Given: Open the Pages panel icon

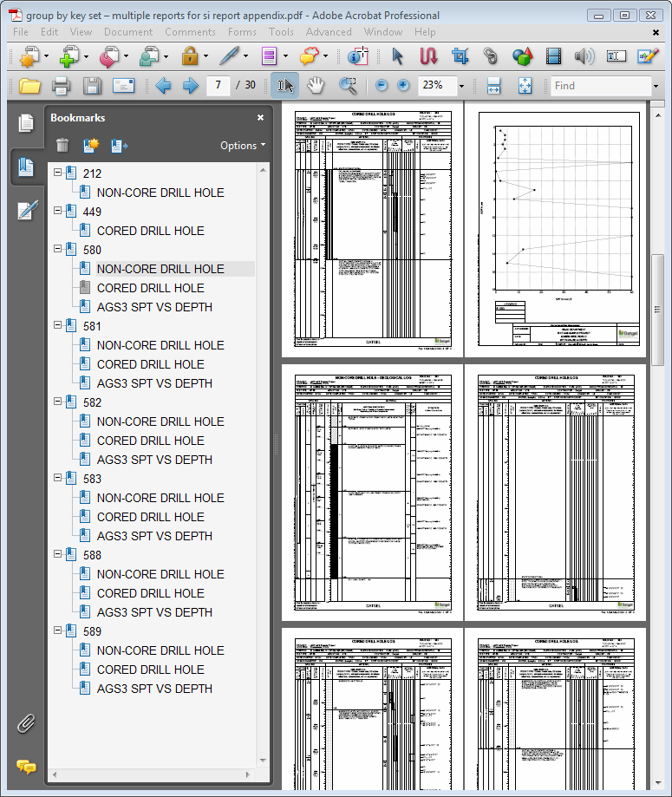Looking at the screenshot, I should (27, 123).
